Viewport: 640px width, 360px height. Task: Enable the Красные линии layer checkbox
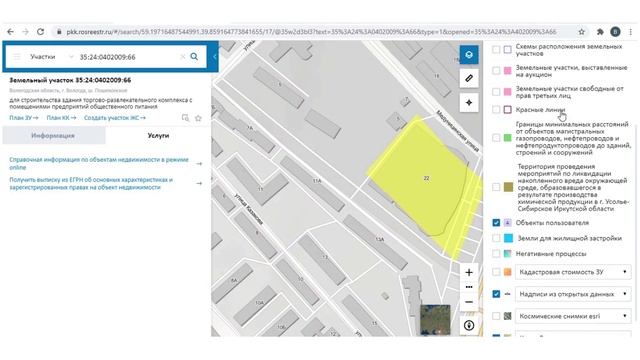(x=496, y=109)
